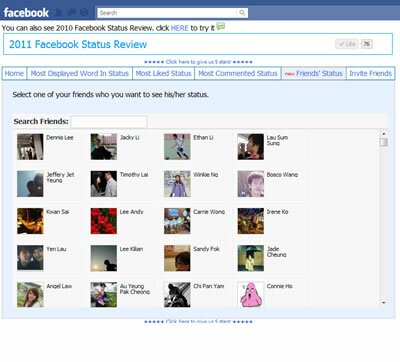This screenshot has height=362, width=400.
Task: Click the name Carrie Wong
Action: (209, 212)
